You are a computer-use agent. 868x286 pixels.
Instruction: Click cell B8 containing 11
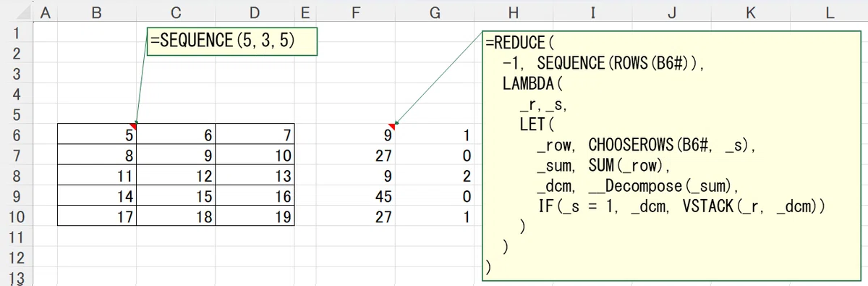[96, 174]
